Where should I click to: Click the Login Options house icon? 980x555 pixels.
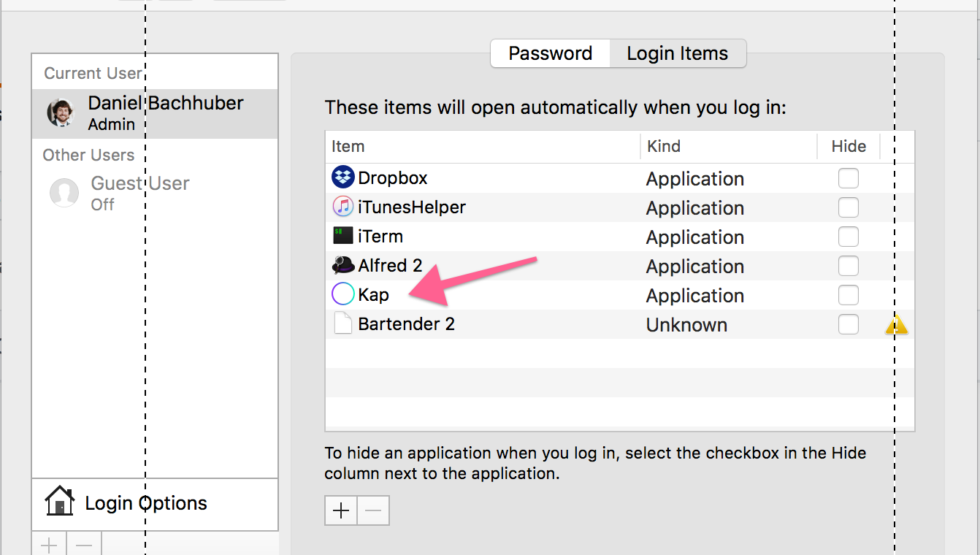[59, 502]
